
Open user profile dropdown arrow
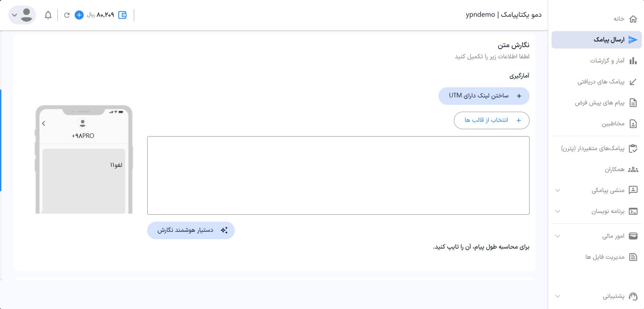[14, 15]
